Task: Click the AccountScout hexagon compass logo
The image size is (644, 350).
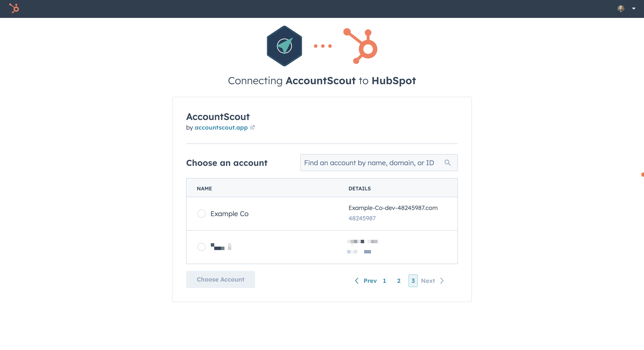Action: [284, 46]
